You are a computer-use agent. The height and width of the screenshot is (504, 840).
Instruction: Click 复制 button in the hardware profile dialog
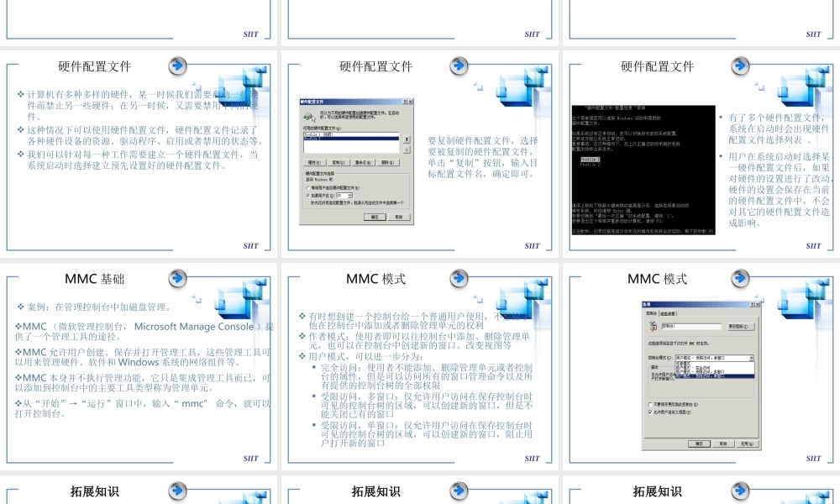coord(338,163)
